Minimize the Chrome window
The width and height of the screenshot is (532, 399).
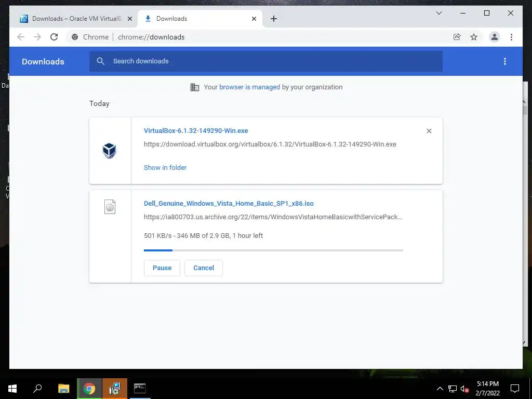pyautogui.click(x=463, y=13)
